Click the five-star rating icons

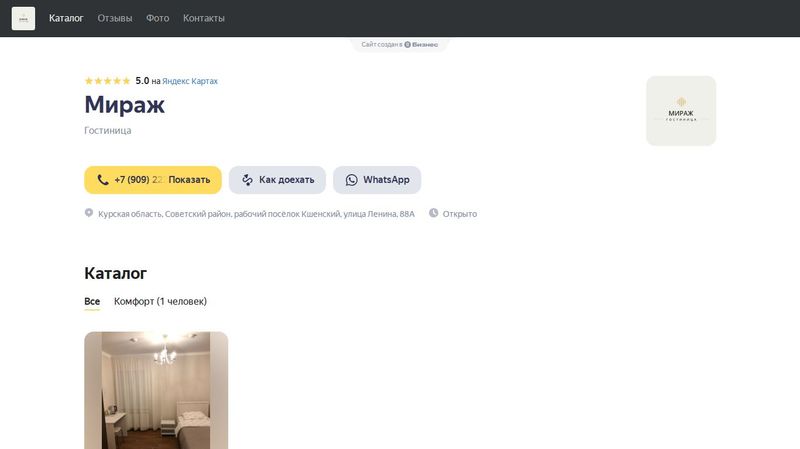(107, 81)
